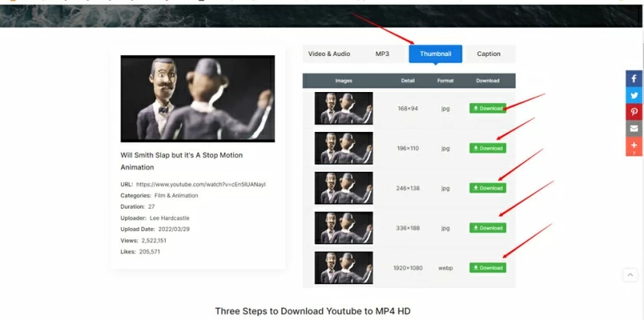Share page via Facebook sidebar icon
Screen dimensions: 644x320
[x=634, y=78]
